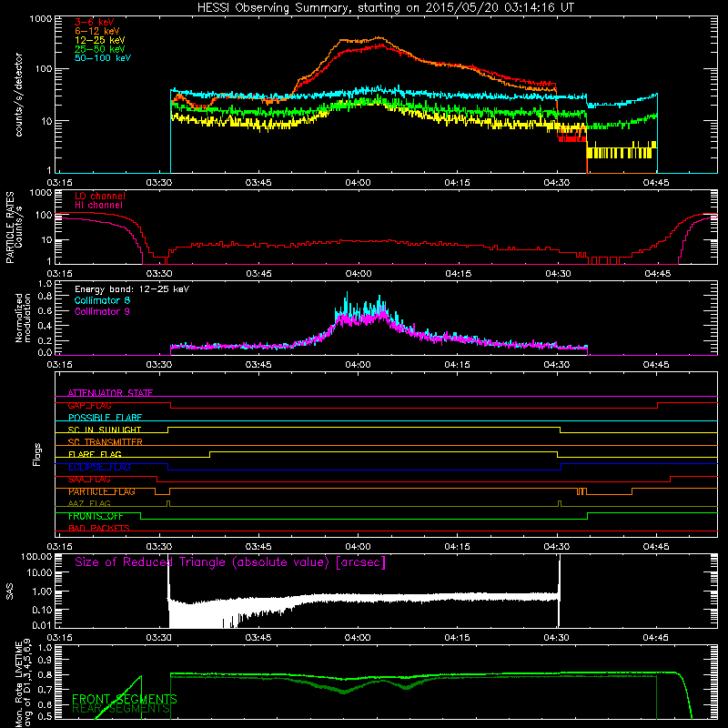Screen dimensions: 728x728
Task: Select the 'SAA_FLAG' label
Action: (x=89, y=480)
